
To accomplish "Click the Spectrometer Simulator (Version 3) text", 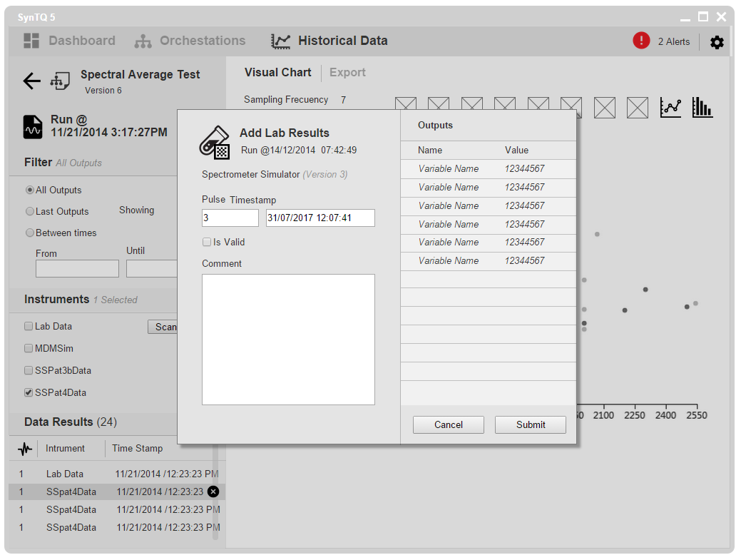I will (275, 174).
